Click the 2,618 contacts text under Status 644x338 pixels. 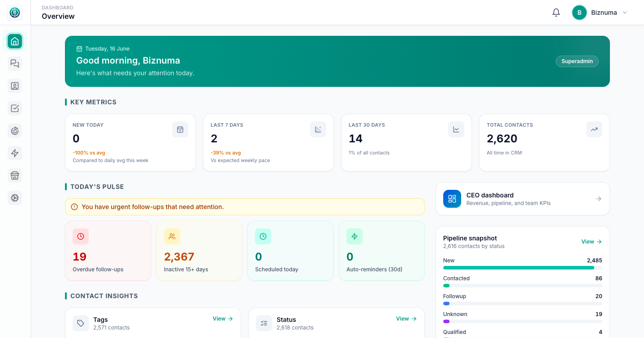(x=295, y=328)
